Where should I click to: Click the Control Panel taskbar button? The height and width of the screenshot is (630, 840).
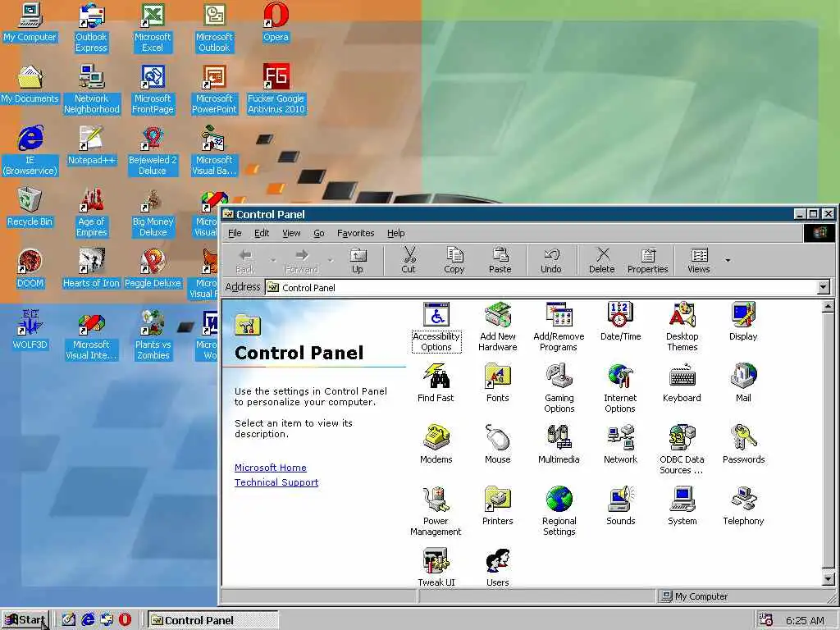213,620
